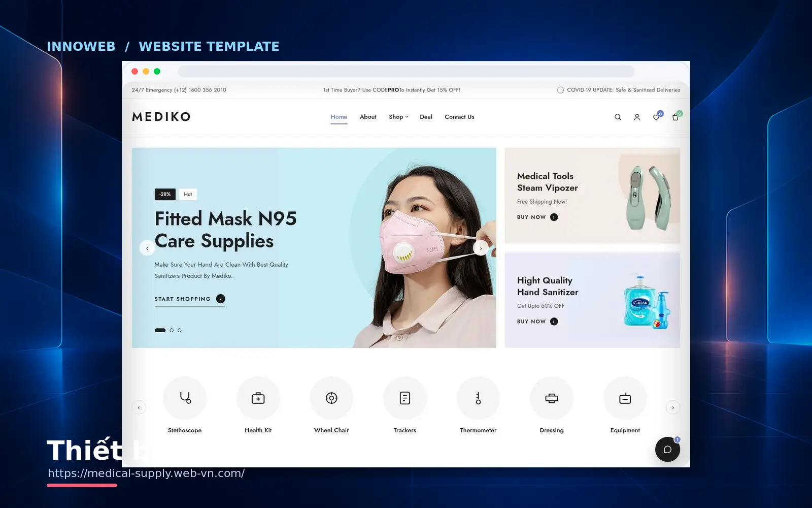Click the Hot badge
The image size is (812, 508).
pos(188,194)
